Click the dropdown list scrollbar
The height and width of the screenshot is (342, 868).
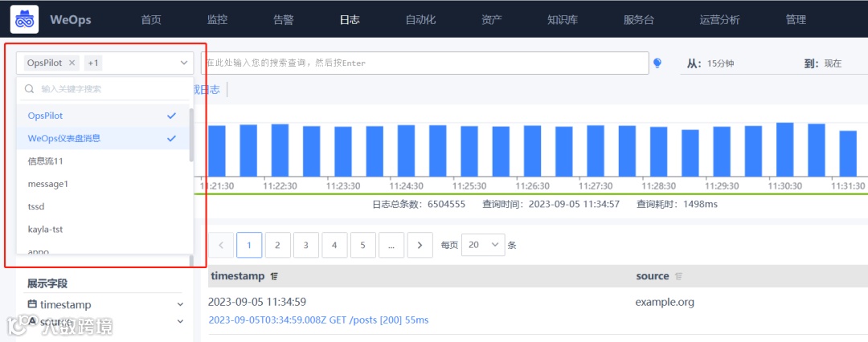point(191,135)
